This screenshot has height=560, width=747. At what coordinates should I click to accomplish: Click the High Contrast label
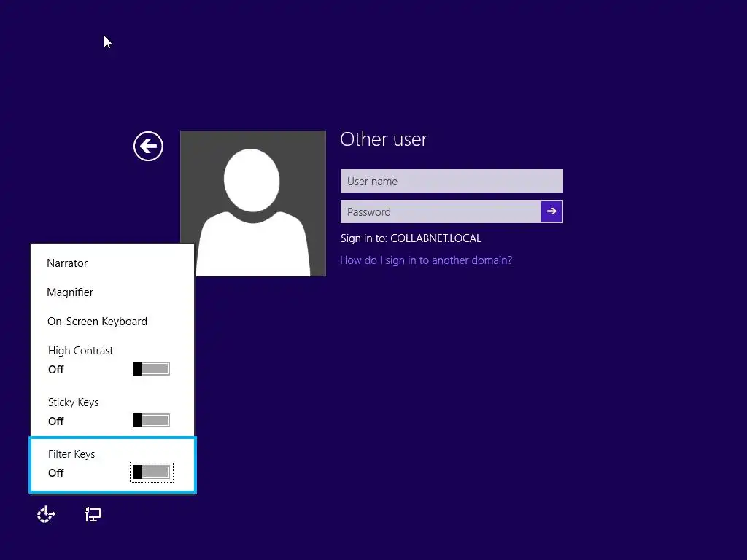(x=80, y=351)
